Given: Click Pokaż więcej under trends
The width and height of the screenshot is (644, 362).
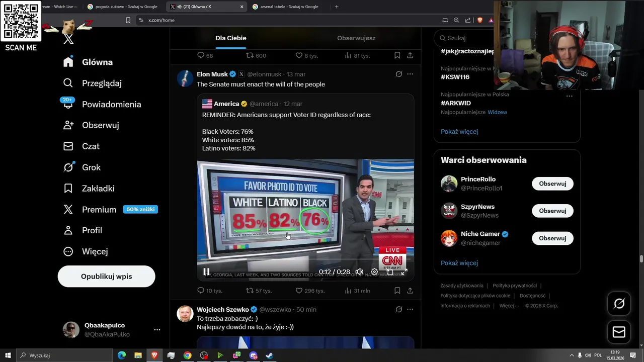Looking at the screenshot, I should point(459,132).
